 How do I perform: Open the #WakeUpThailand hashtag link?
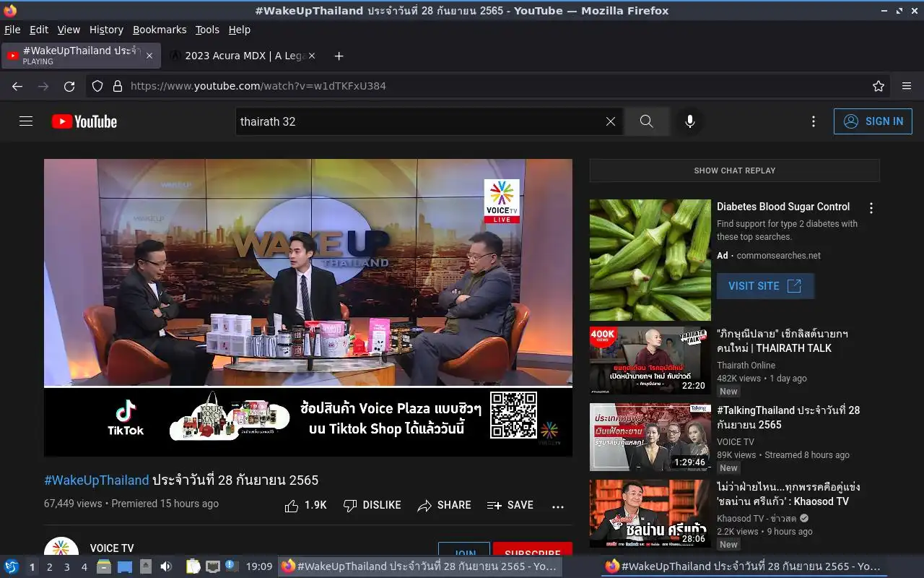[x=97, y=480]
